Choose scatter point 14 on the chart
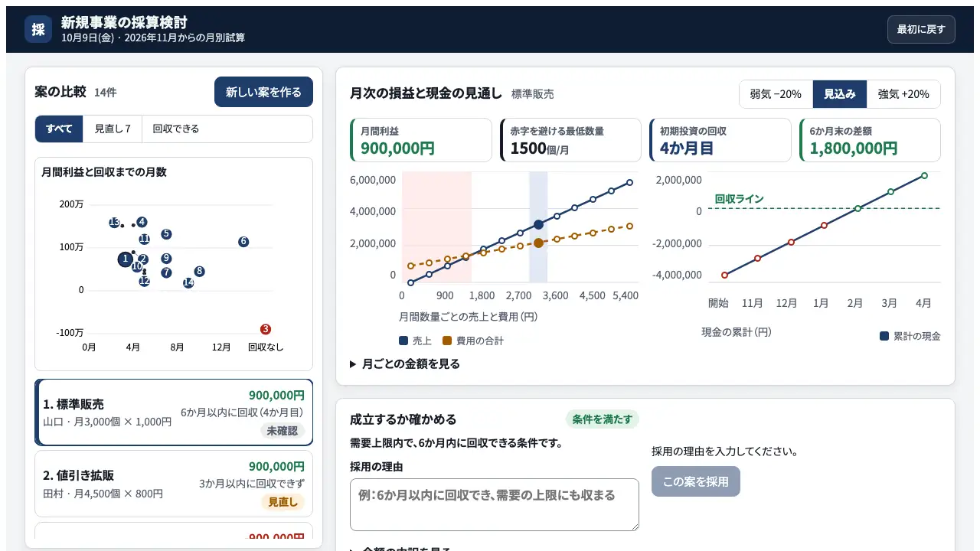980x551 pixels. [x=188, y=283]
